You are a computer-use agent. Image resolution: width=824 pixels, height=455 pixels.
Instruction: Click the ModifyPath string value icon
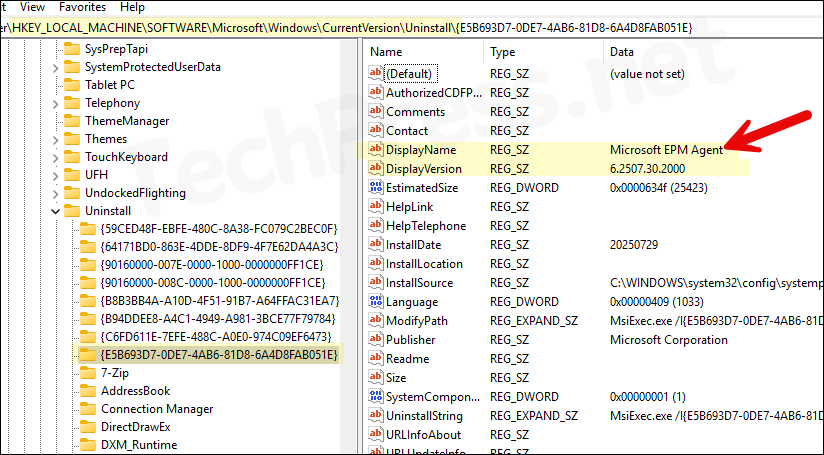[x=375, y=320]
